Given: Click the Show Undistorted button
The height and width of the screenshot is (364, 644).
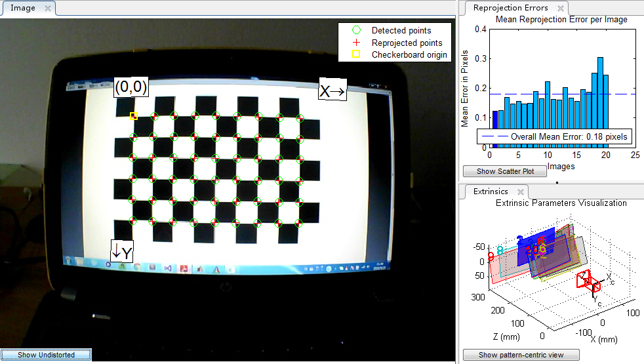Looking at the screenshot, I should [46, 355].
